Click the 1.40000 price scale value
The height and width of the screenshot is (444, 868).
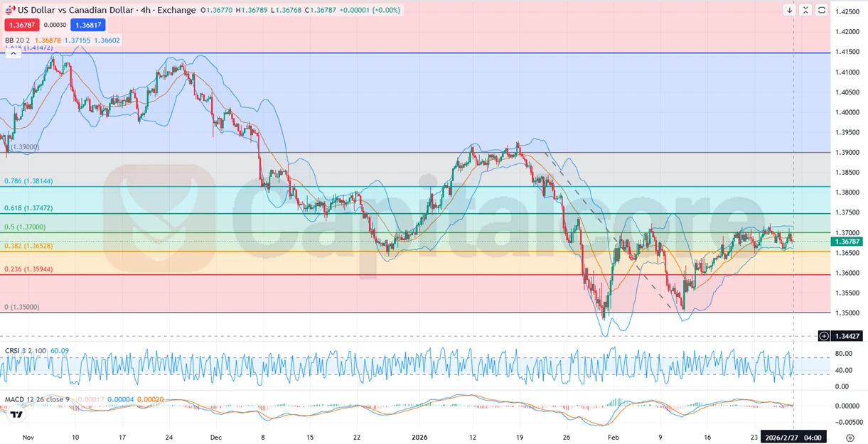[x=849, y=112]
